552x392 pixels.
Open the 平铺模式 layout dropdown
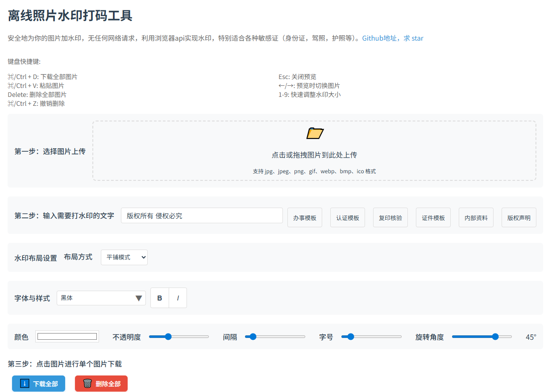pos(124,257)
